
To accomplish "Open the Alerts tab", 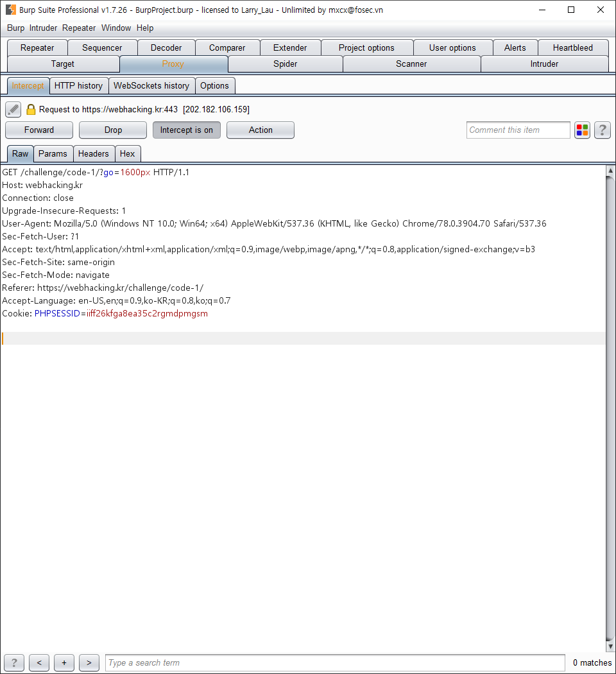I will pyautogui.click(x=515, y=48).
